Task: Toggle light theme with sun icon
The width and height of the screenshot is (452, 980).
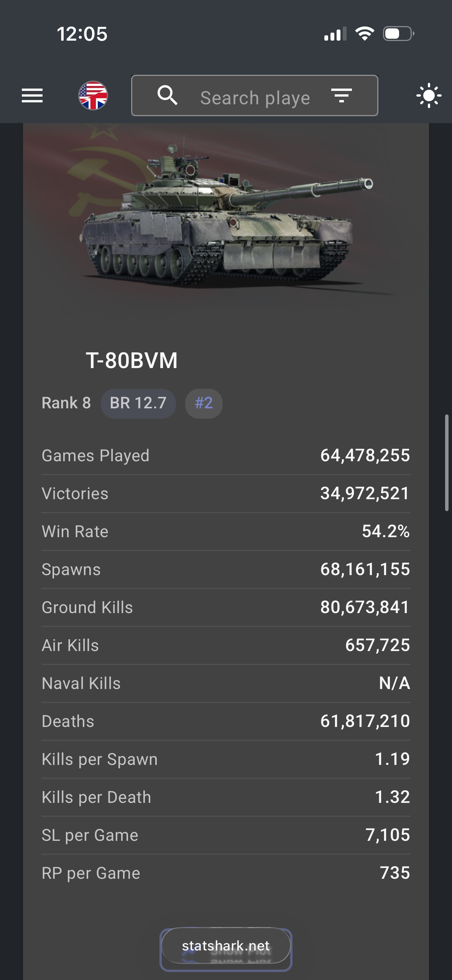Action: point(429,95)
